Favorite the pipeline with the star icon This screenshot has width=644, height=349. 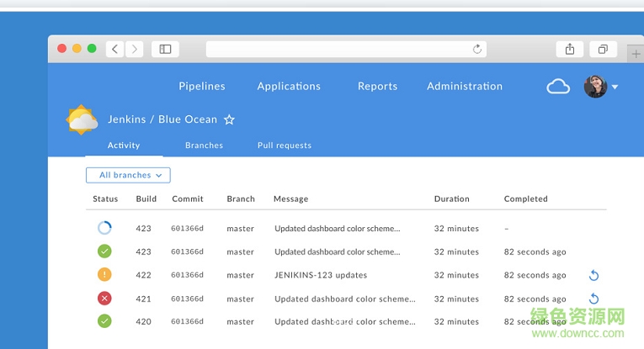point(229,120)
